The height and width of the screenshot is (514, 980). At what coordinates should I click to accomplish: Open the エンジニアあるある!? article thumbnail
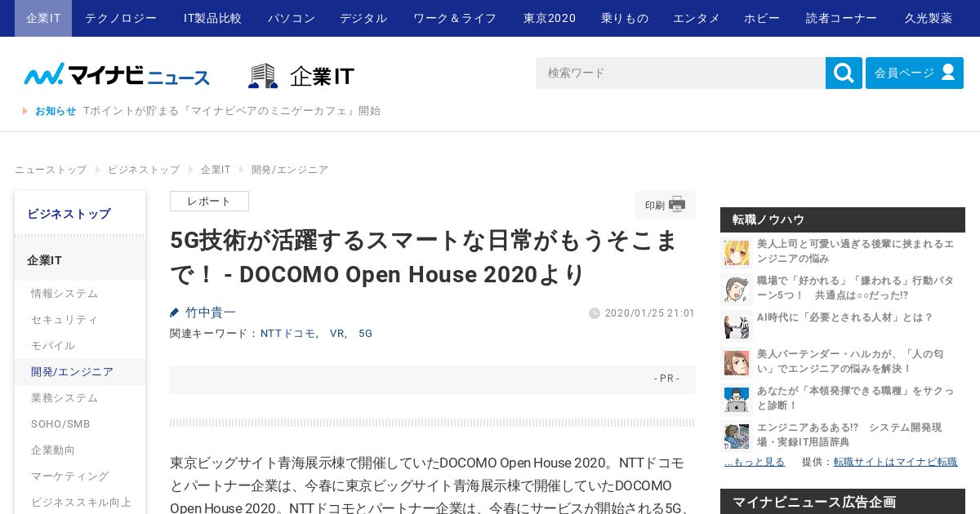pos(737,436)
